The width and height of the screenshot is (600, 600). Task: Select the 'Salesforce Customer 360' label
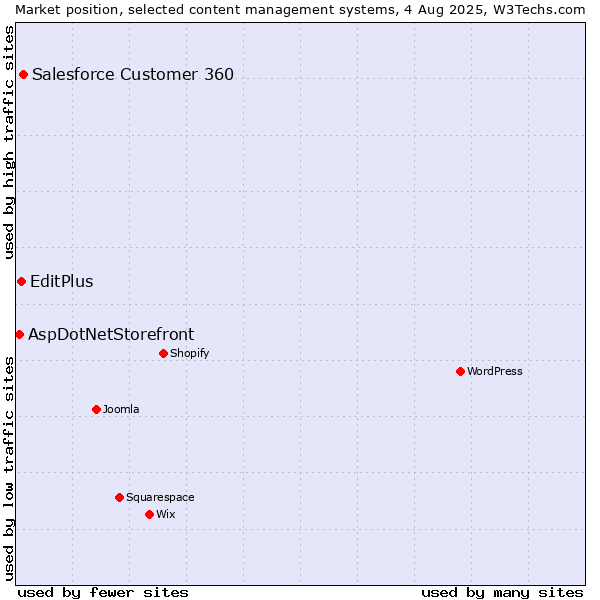(133, 74)
